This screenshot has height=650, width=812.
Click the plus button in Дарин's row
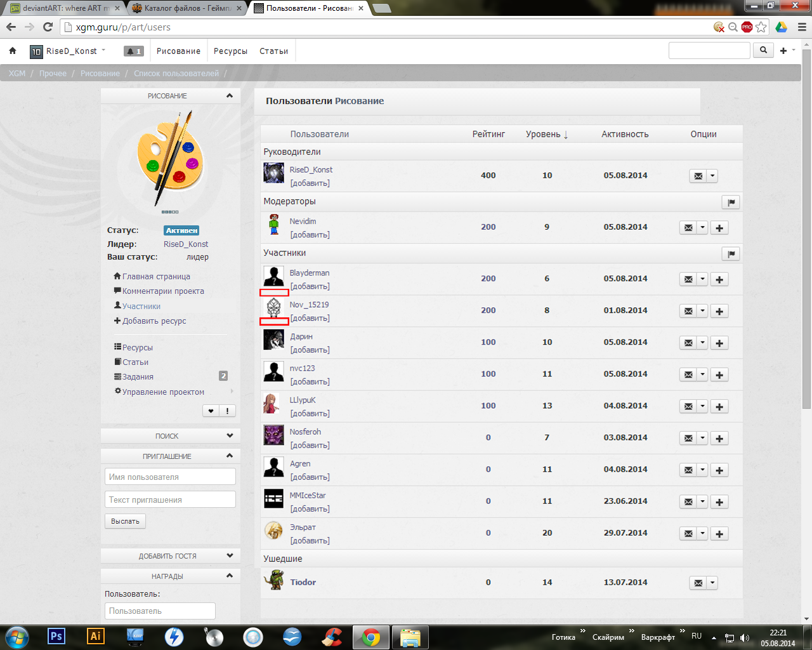pos(719,342)
